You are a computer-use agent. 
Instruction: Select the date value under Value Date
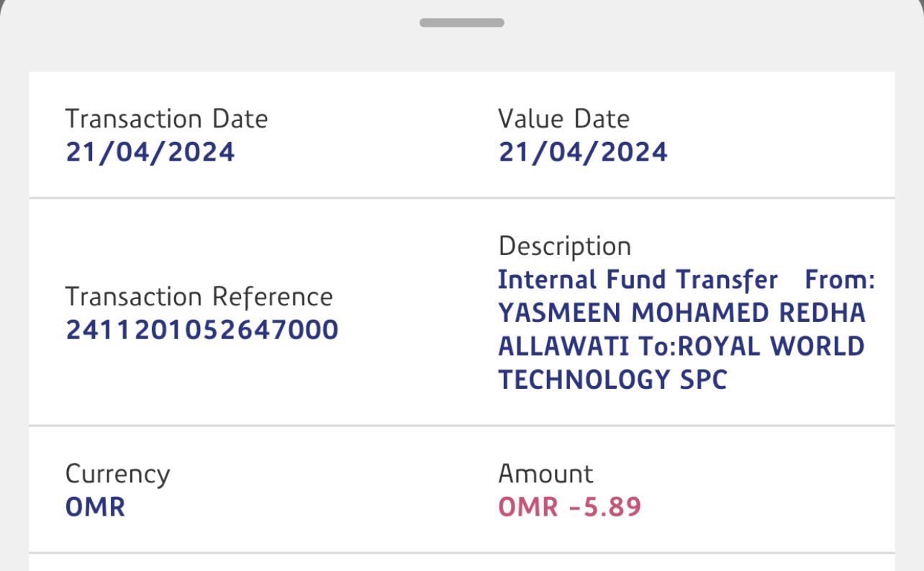click(583, 152)
